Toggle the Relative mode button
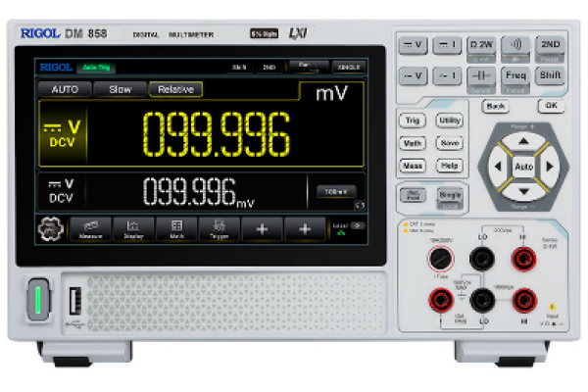 pyautogui.click(x=174, y=89)
